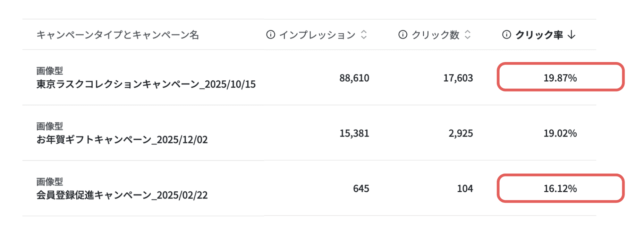644x235 pixels.
Task: Toggle the クリック率 descending sort arrow
Action: point(571,35)
